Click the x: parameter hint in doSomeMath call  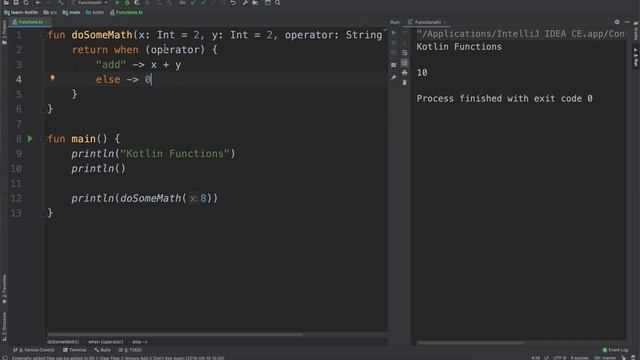click(x=193, y=198)
